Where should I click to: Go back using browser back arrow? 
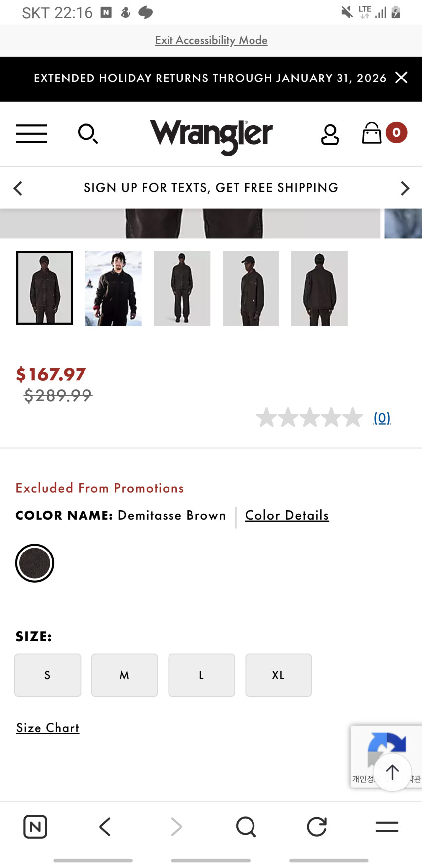[x=105, y=827]
